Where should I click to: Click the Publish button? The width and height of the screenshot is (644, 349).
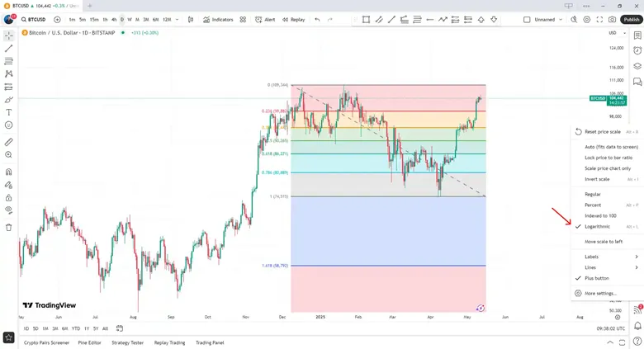pos(632,19)
